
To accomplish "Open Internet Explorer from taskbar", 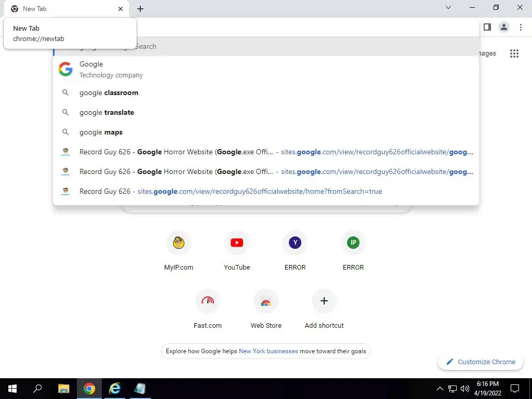I will click(115, 389).
